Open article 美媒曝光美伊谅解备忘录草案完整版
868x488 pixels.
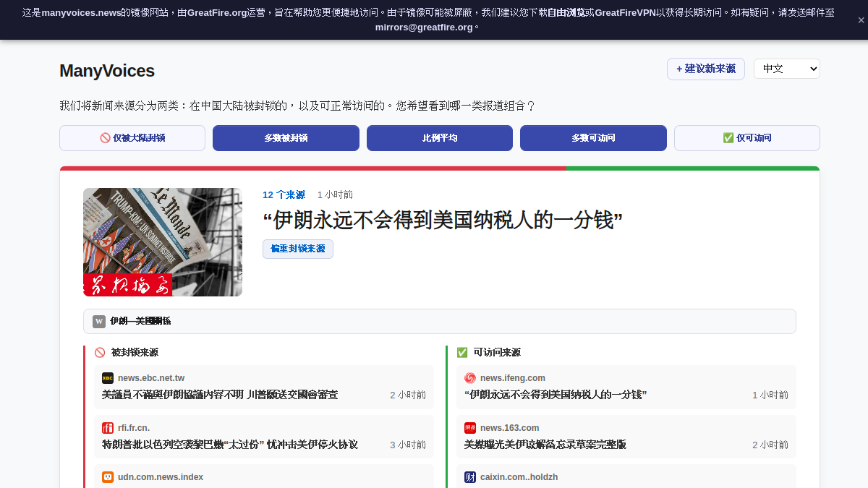tap(545, 445)
